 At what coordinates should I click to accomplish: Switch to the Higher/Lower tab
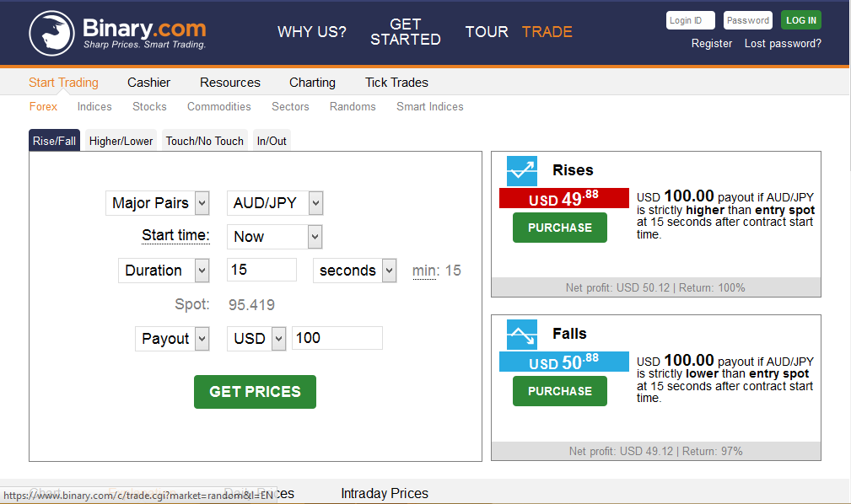[121, 141]
